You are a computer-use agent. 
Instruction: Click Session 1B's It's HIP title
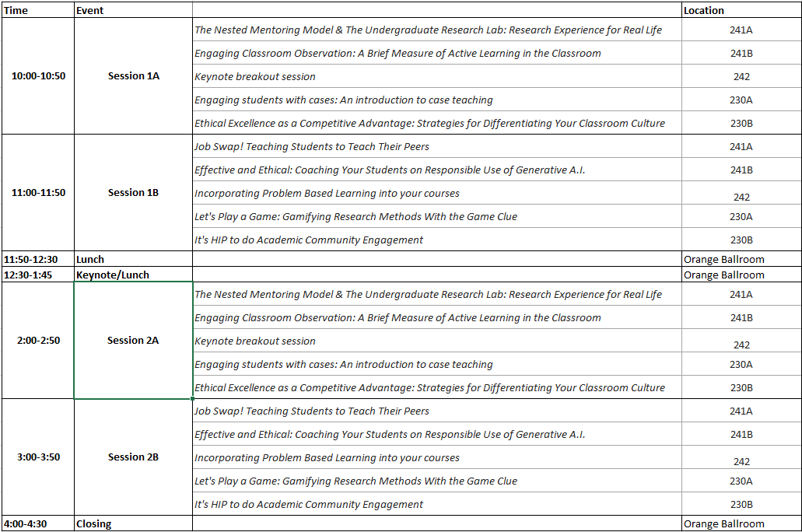click(308, 240)
